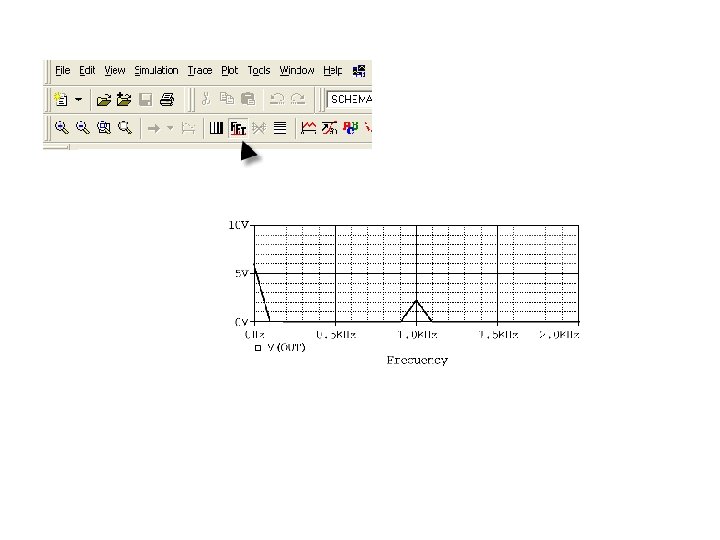Open the Simulation menu
This screenshot has height=540, width=720.
click(156, 70)
